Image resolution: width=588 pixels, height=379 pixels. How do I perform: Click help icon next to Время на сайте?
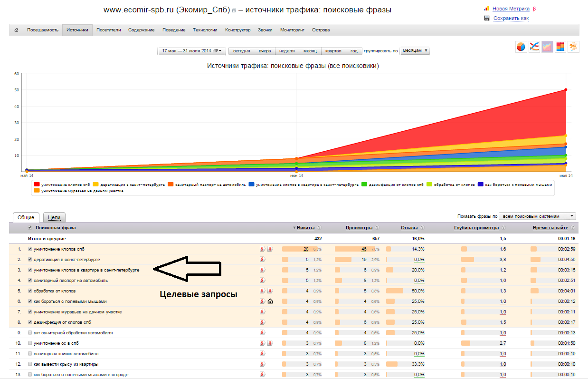(x=573, y=228)
